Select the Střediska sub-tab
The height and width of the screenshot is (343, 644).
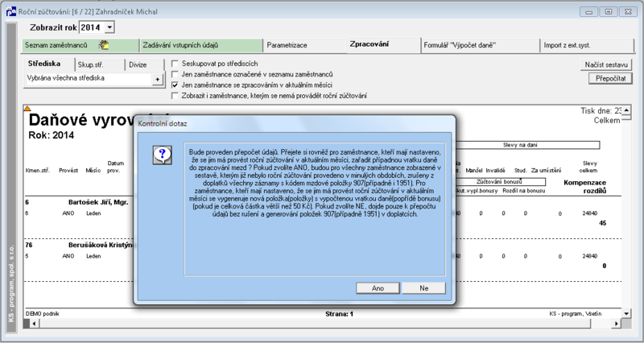[49, 64]
